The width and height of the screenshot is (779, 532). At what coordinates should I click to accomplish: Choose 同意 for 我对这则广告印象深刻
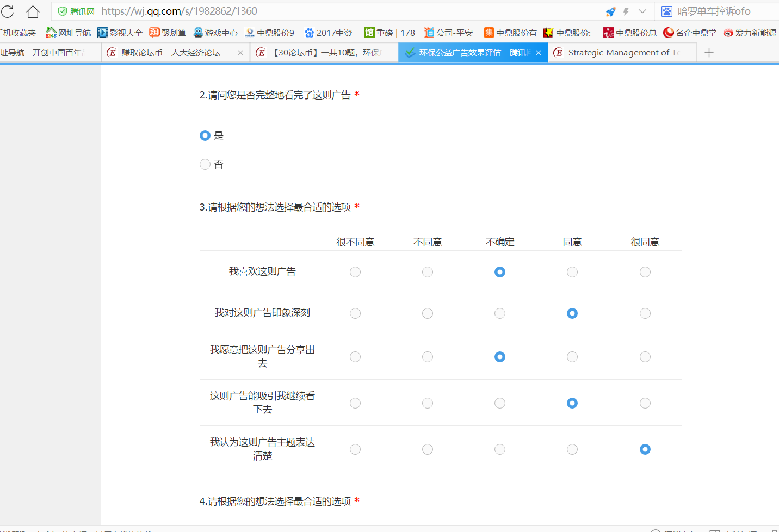coord(572,313)
